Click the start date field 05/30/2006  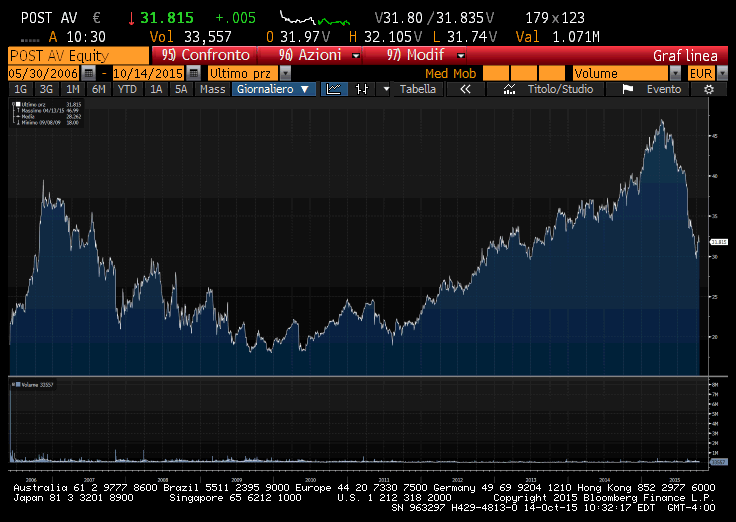44,73
